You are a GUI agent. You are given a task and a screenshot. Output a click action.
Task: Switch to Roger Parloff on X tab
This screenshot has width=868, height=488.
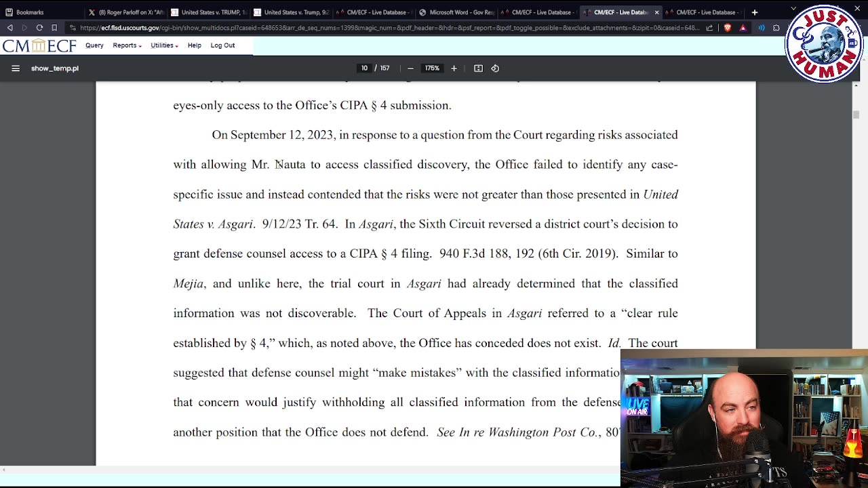coord(126,12)
